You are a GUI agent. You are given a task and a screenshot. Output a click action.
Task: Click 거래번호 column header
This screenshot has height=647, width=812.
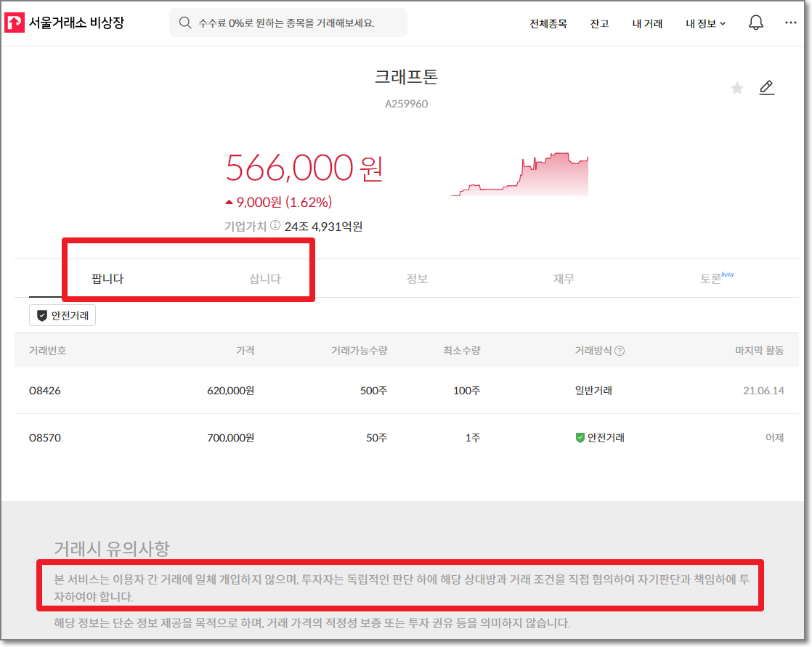pos(48,351)
